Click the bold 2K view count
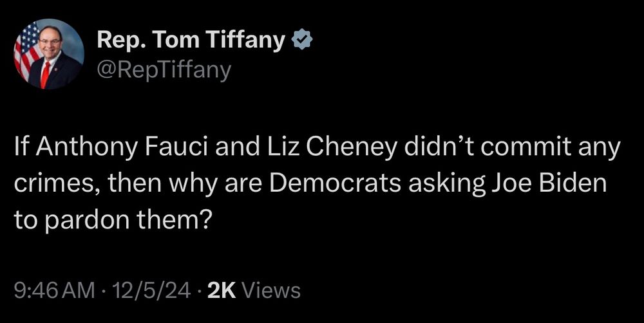The width and height of the screenshot is (644, 323). coord(222,291)
